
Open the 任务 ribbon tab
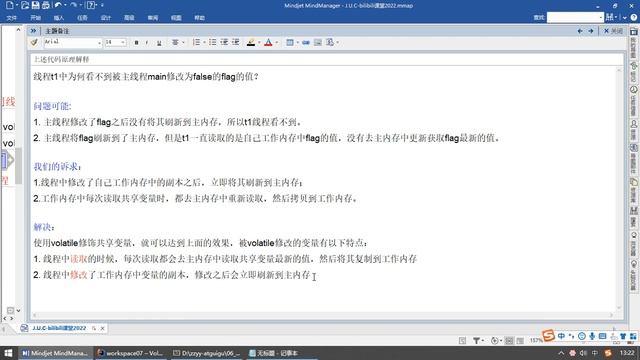pyautogui.click(x=82, y=18)
